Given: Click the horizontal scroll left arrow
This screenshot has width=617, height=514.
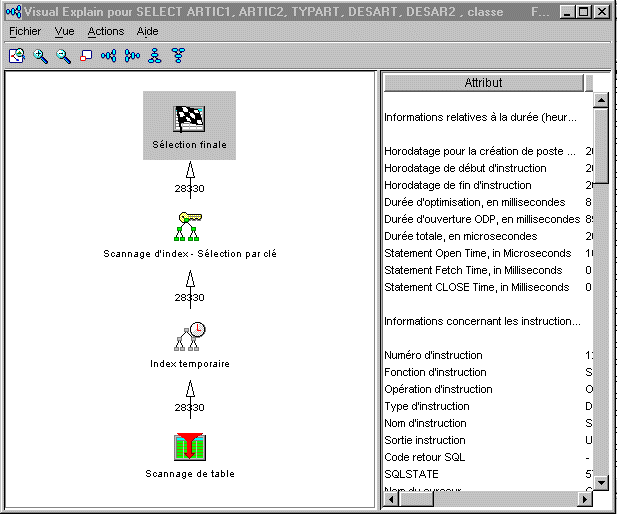Looking at the screenshot, I should pos(391,499).
